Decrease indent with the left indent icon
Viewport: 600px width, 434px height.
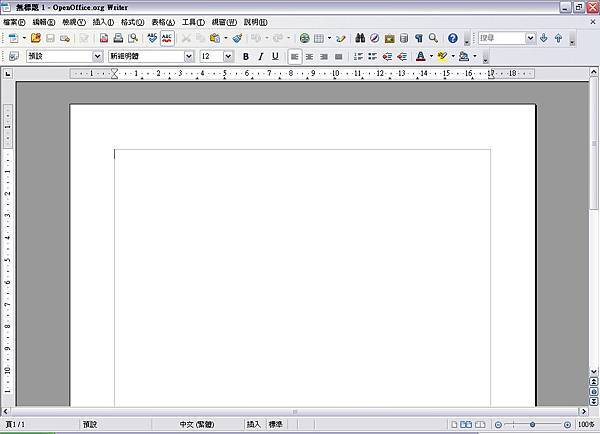click(x=387, y=56)
